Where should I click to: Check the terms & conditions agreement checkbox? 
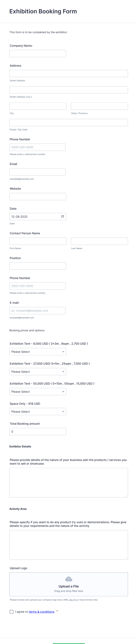click(11, 612)
